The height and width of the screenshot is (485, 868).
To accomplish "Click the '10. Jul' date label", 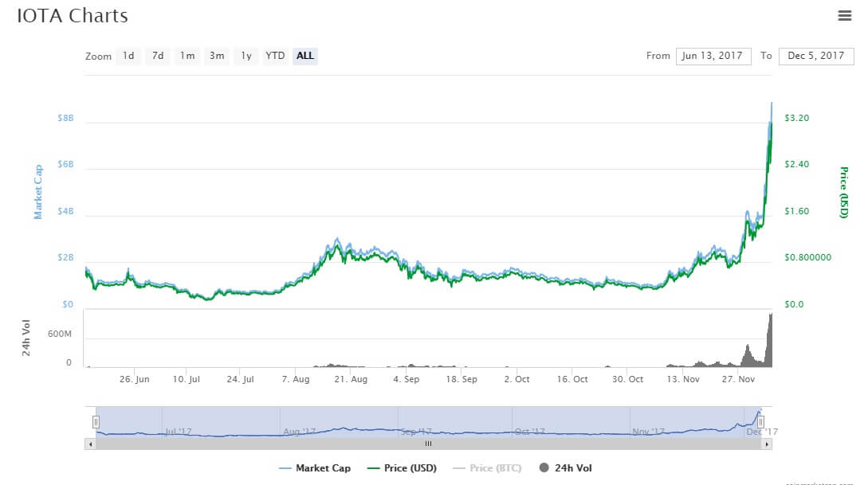I will tap(186, 379).
